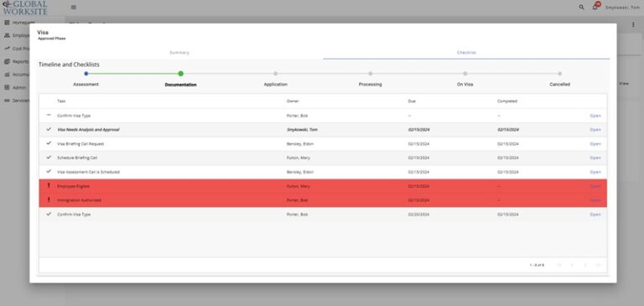Viewport: 644px width, 306px height.
Task: Click the Due column header
Action: pyautogui.click(x=412, y=101)
